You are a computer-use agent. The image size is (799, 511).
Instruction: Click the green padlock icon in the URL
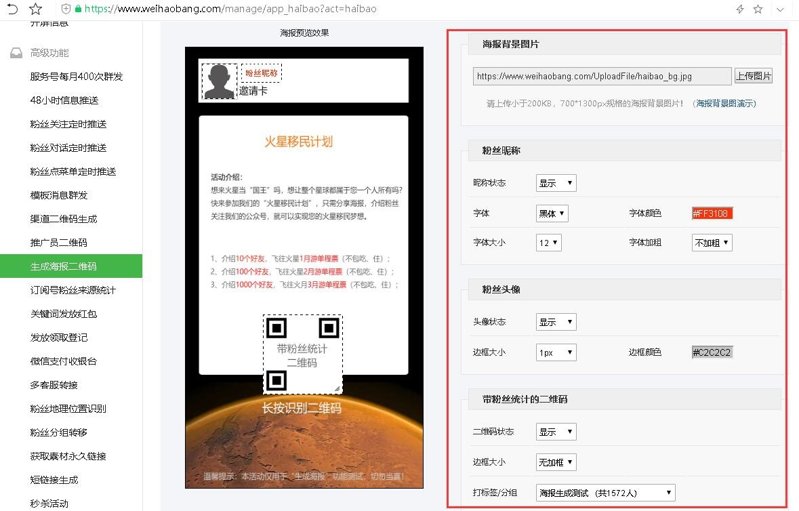(78, 9)
